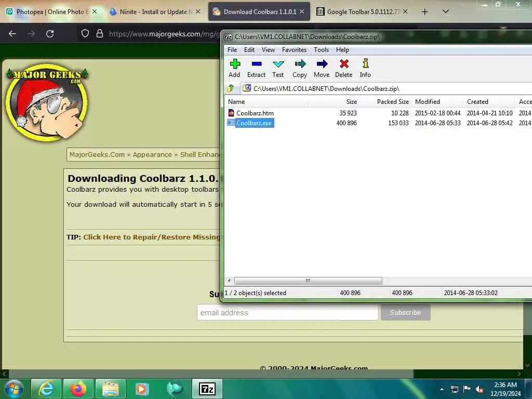Click the '1 / 2 object(s) selected' status text
Screen dimensions: 532x399
[255, 293]
